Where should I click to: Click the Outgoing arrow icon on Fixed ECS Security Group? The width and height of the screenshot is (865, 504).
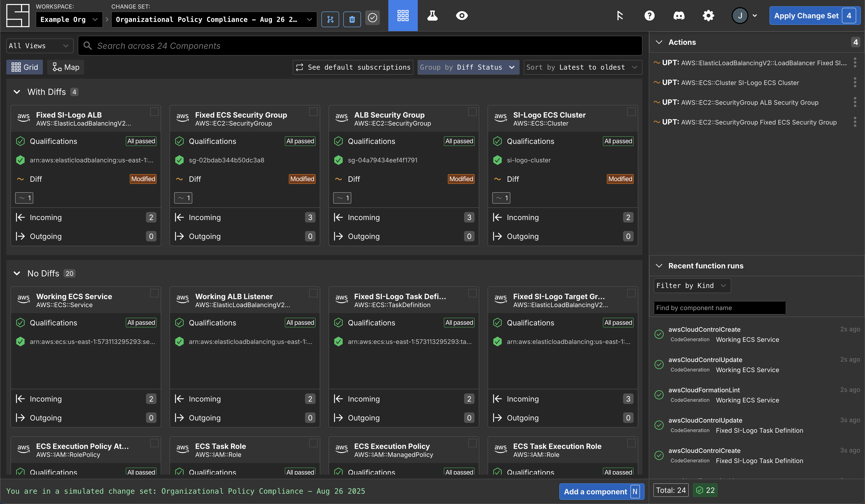click(179, 236)
